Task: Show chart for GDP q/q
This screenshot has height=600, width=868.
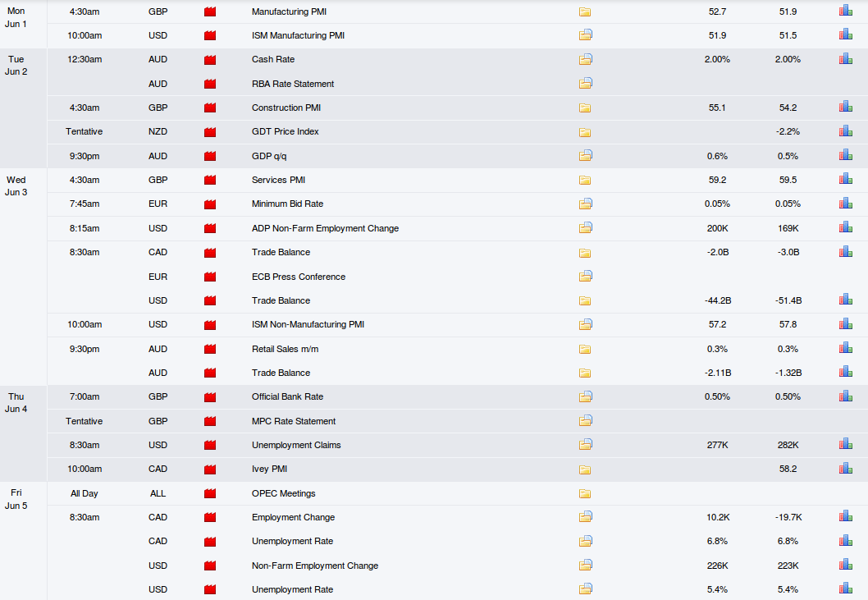Action: (845, 155)
